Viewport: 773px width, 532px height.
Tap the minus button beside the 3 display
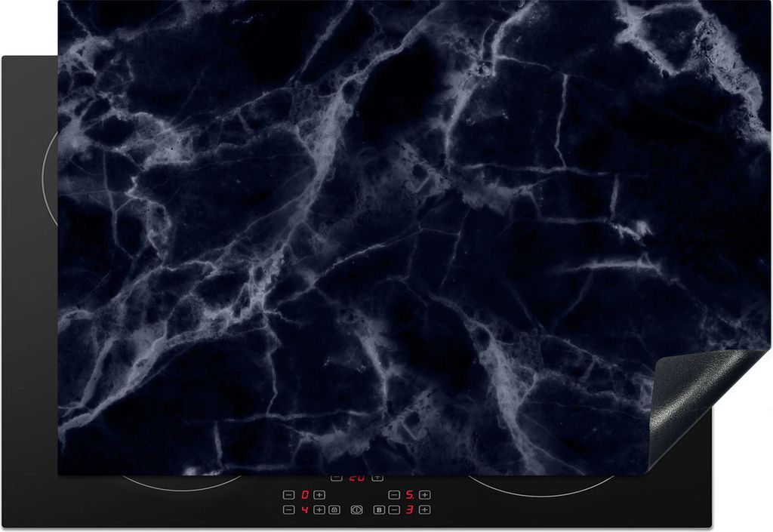click(x=394, y=510)
